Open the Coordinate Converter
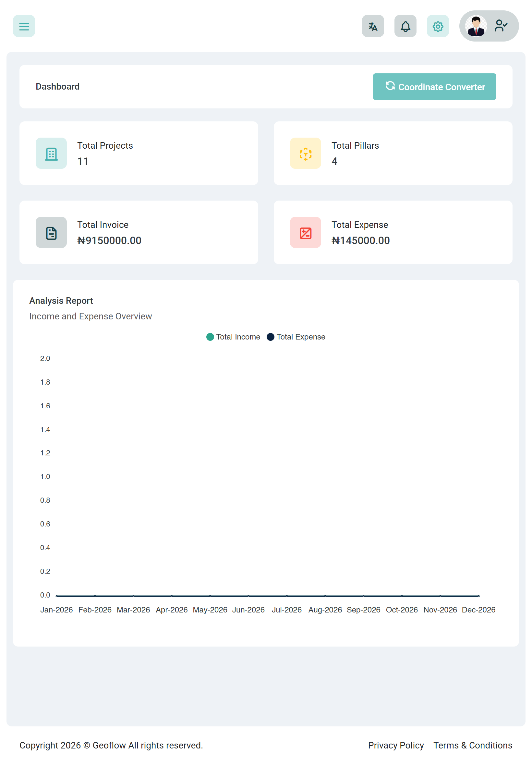The height and width of the screenshot is (766, 532). pos(434,87)
